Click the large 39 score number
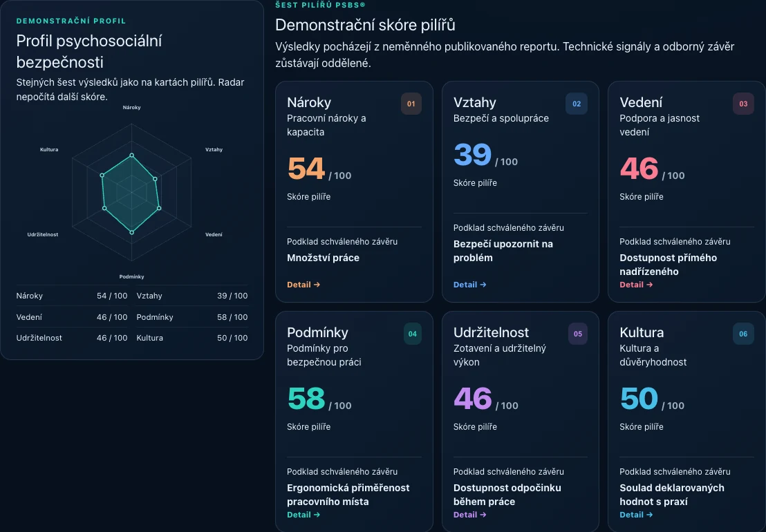The image size is (766, 532). [472, 155]
